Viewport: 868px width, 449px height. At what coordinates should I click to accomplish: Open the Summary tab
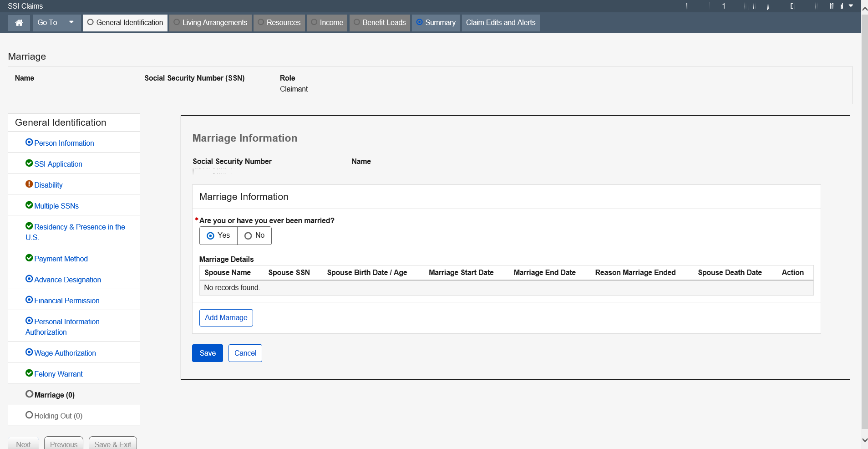tap(436, 23)
